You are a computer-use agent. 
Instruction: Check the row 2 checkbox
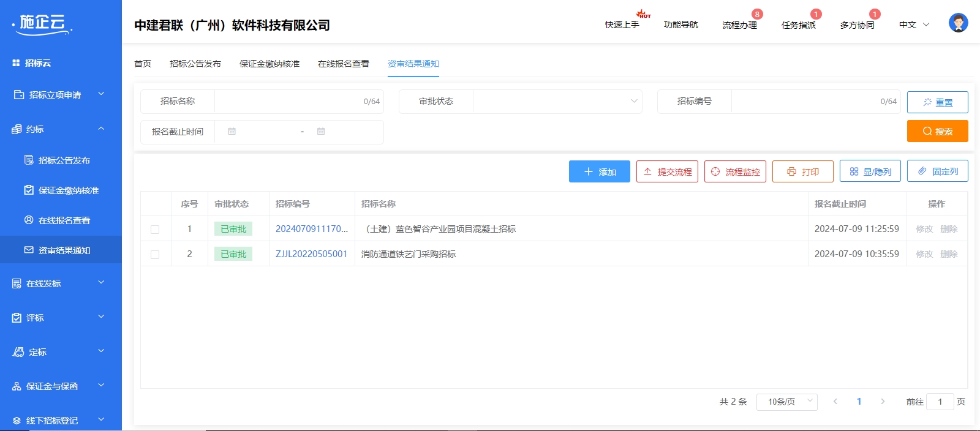(155, 255)
